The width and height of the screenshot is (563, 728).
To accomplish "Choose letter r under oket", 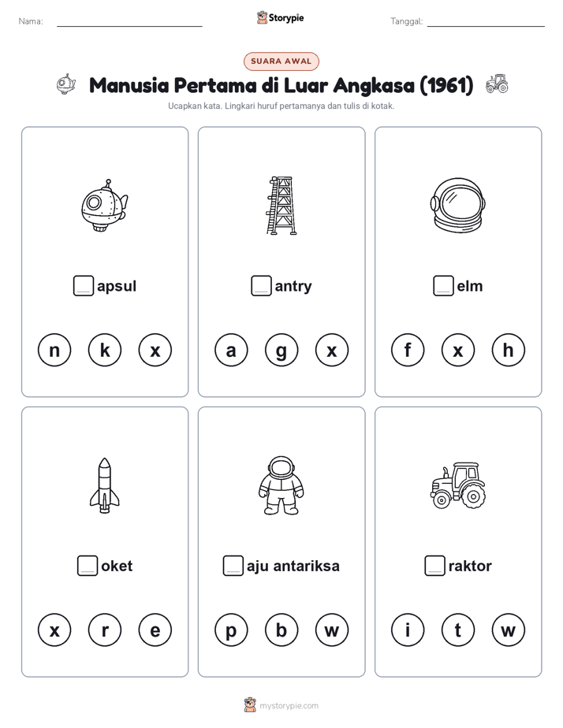I will (x=105, y=630).
